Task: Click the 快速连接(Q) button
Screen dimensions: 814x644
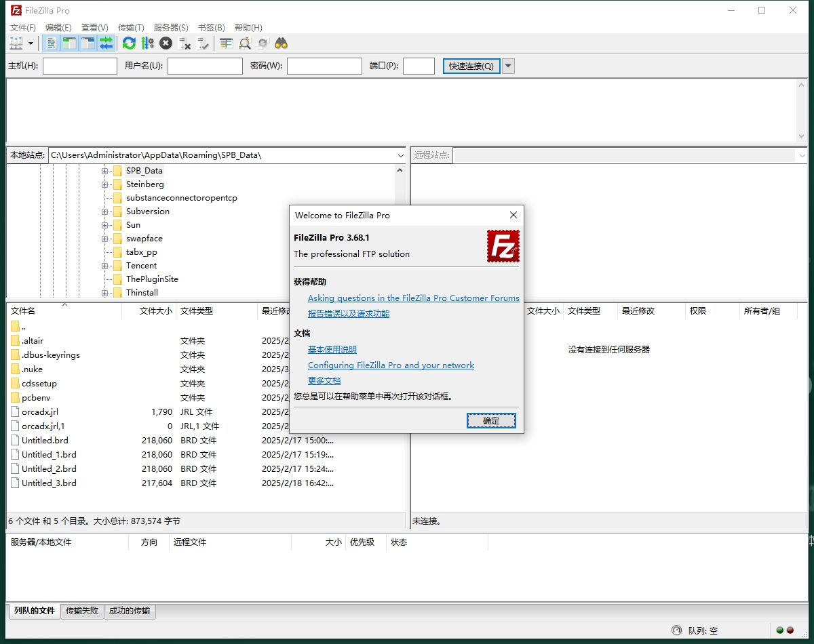Action: (471, 66)
